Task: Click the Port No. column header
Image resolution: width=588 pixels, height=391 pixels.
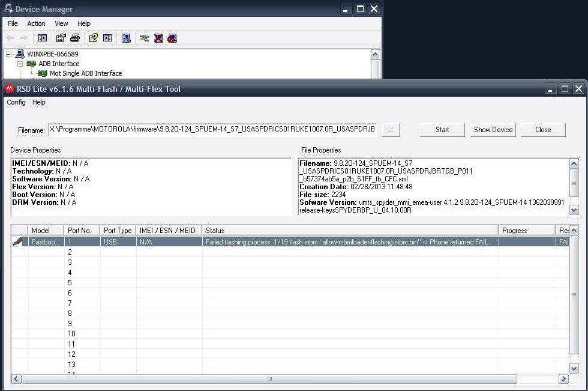Action: tap(82, 231)
